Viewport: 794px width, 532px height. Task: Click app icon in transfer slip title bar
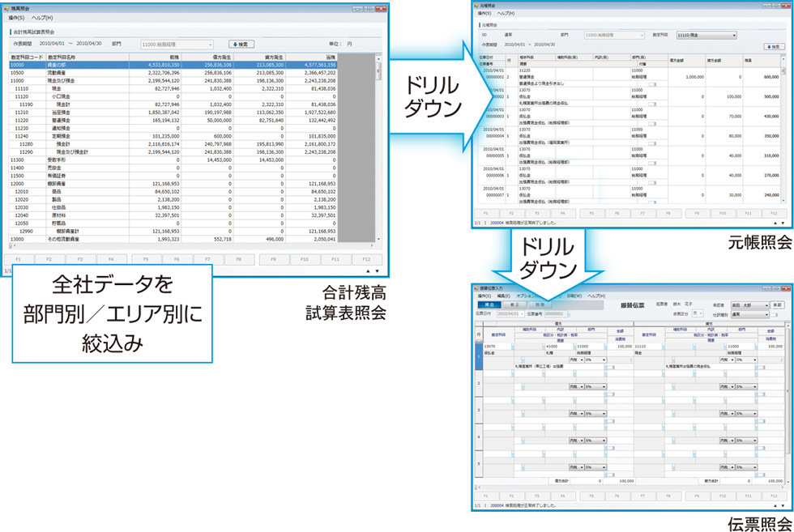pos(476,288)
